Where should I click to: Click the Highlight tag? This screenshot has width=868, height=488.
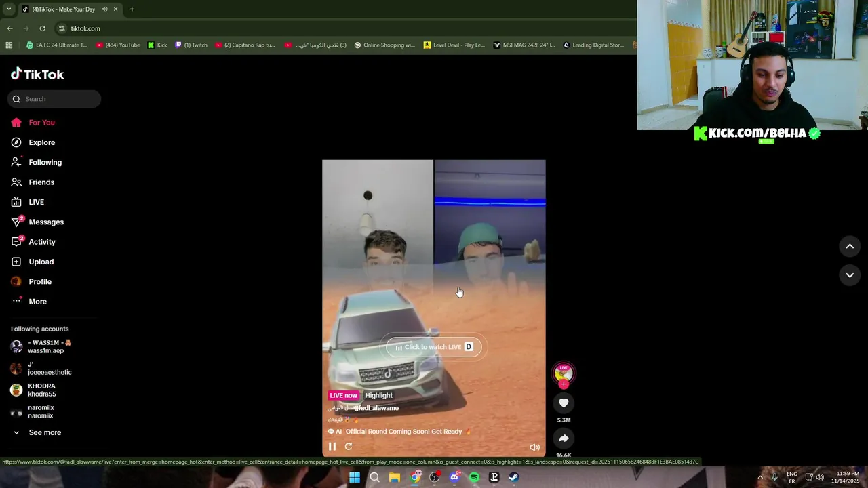tap(379, 396)
